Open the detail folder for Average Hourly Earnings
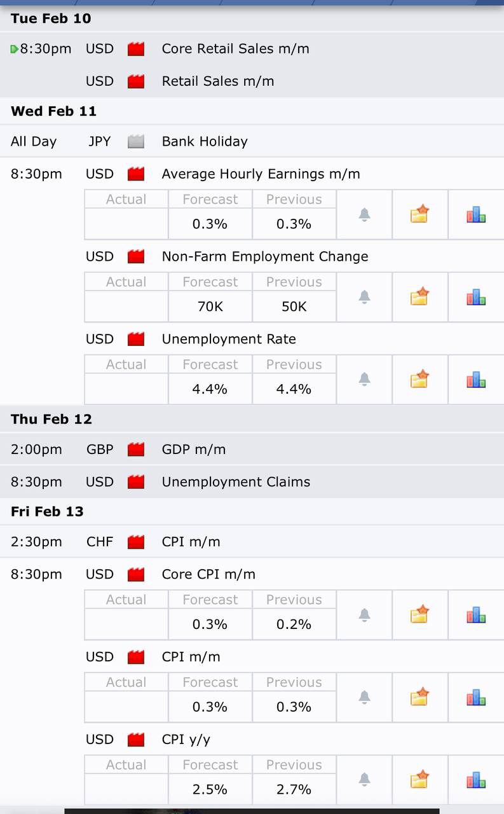Image resolution: width=504 pixels, height=814 pixels. click(x=419, y=215)
